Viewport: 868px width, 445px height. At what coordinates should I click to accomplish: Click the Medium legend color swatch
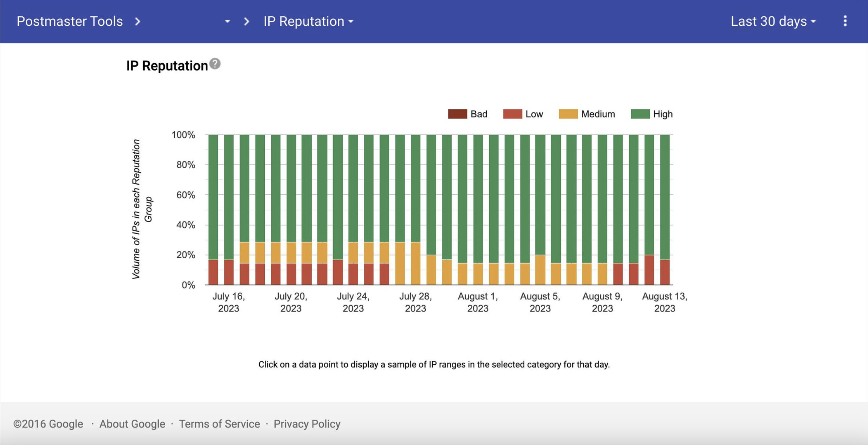(x=568, y=114)
